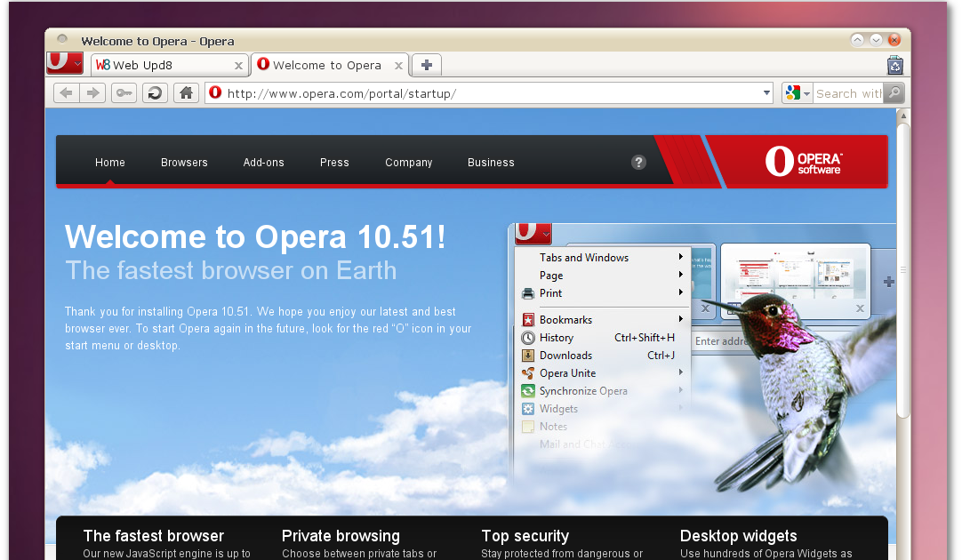Select the Browsers navigation menu item
Image resolution: width=962 pixels, height=560 pixels.
point(184,162)
